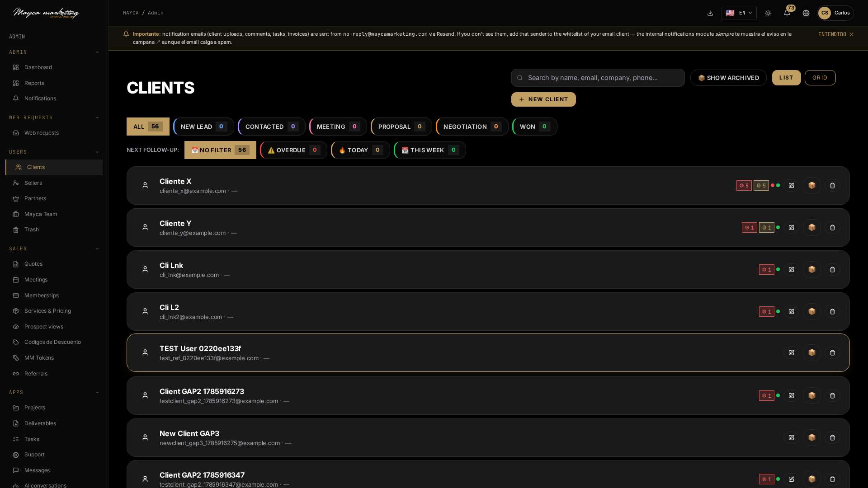Archive Cli Lnk using box icon
This screenshot has height=488, width=868.
(812, 270)
